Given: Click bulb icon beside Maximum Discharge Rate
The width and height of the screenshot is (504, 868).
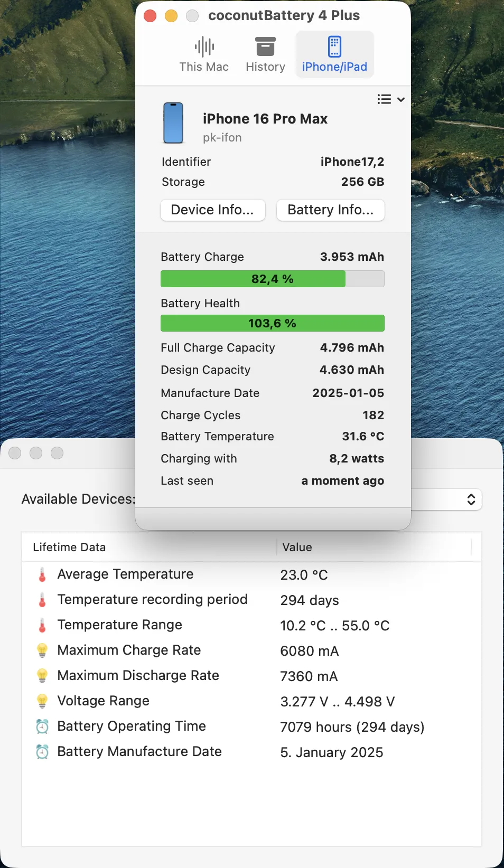Looking at the screenshot, I should click(x=42, y=676).
